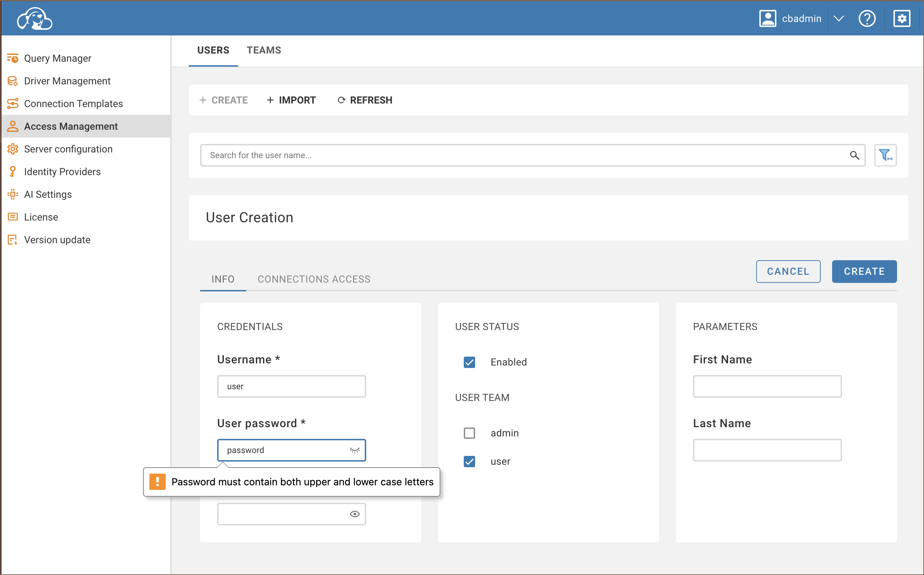Show the repeated password using eye icon
Viewport: 924px width, 575px height.
pos(354,514)
